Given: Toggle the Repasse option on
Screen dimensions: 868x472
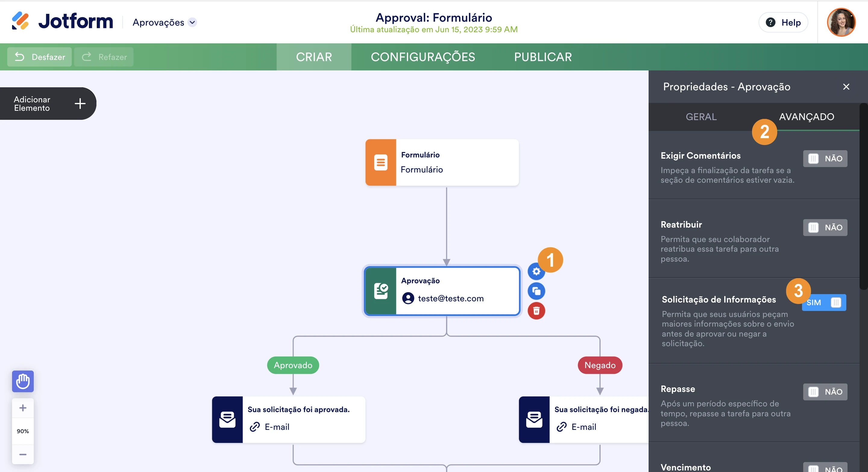Looking at the screenshot, I should 825,392.
